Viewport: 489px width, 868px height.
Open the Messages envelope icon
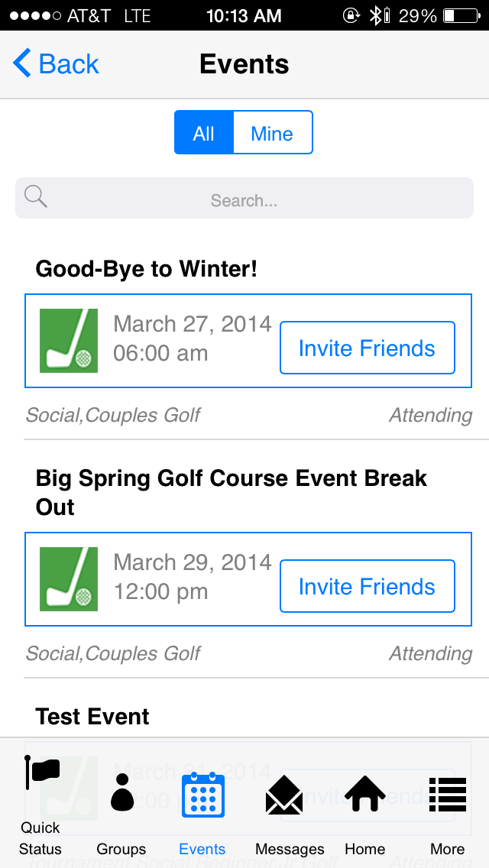click(284, 795)
